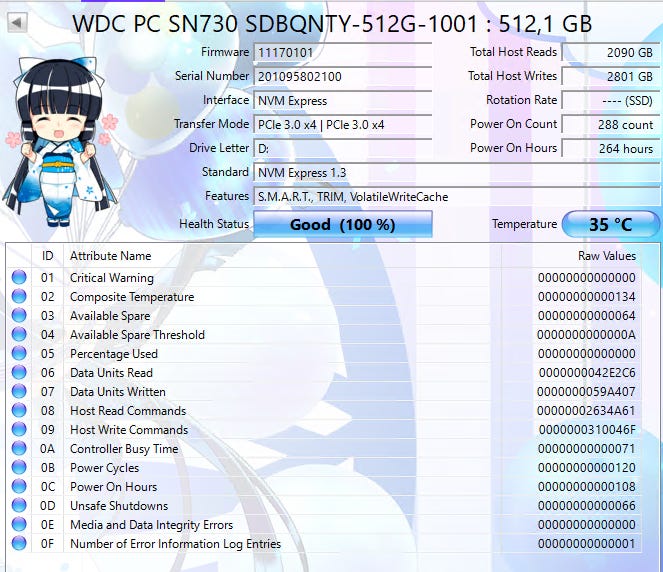Select the Critical Warning attribute name
The height and width of the screenshot is (572, 663).
tap(112, 278)
